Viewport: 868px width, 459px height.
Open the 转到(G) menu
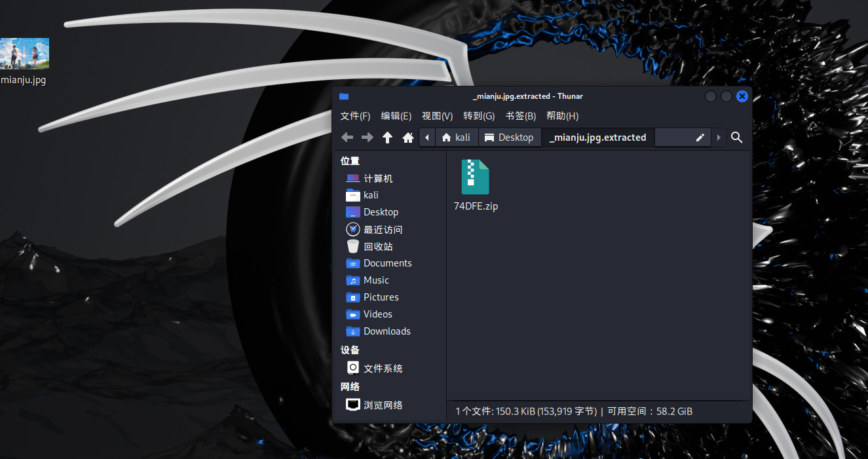[x=479, y=116]
